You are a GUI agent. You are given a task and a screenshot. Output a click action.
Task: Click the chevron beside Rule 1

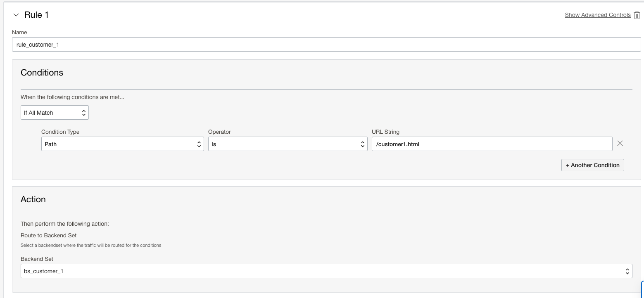(x=16, y=14)
